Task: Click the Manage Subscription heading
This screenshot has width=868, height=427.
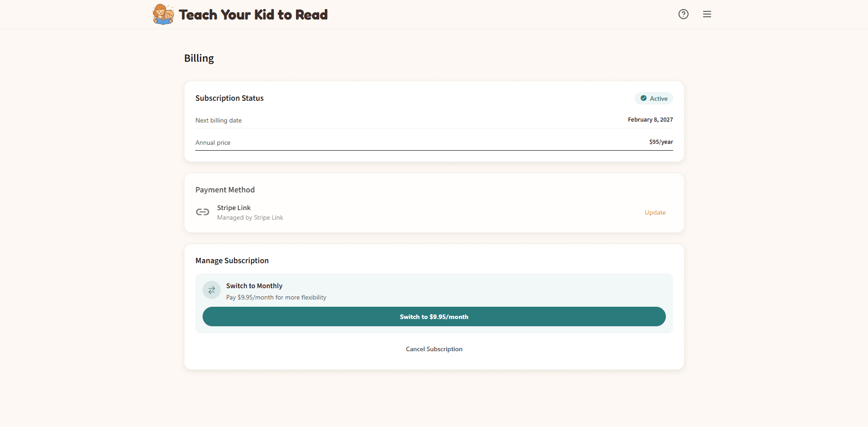Action: point(232,260)
